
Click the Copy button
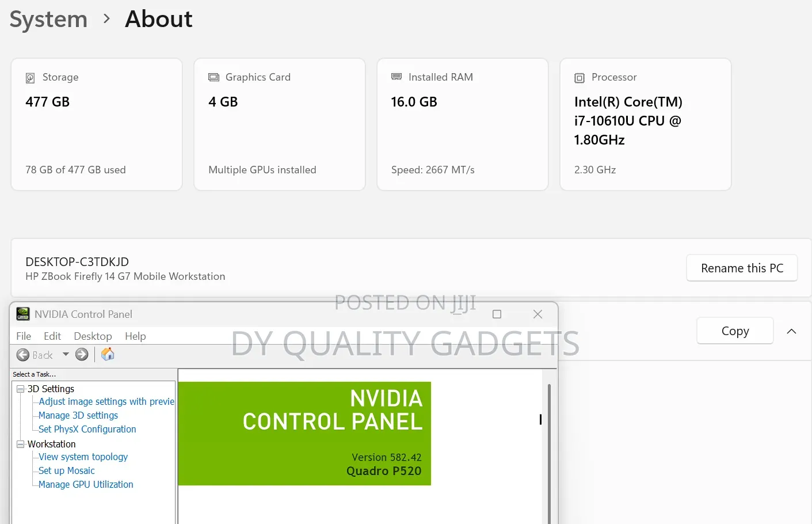click(x=735, y=331)
